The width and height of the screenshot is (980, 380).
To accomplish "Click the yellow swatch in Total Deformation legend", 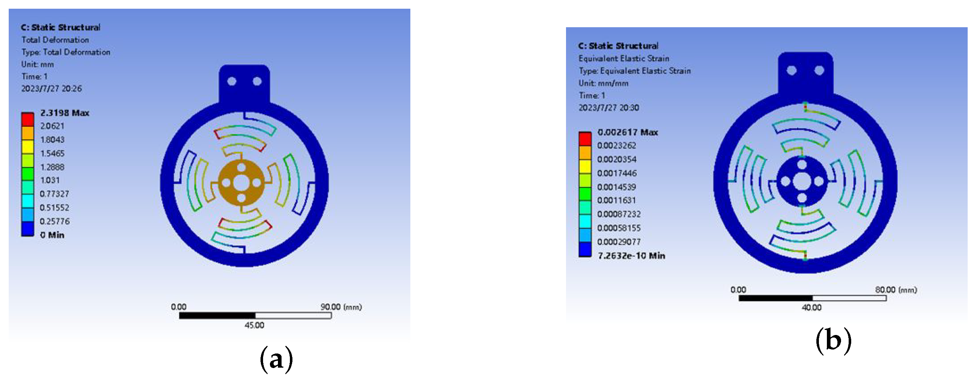I will tap(27, 147).
